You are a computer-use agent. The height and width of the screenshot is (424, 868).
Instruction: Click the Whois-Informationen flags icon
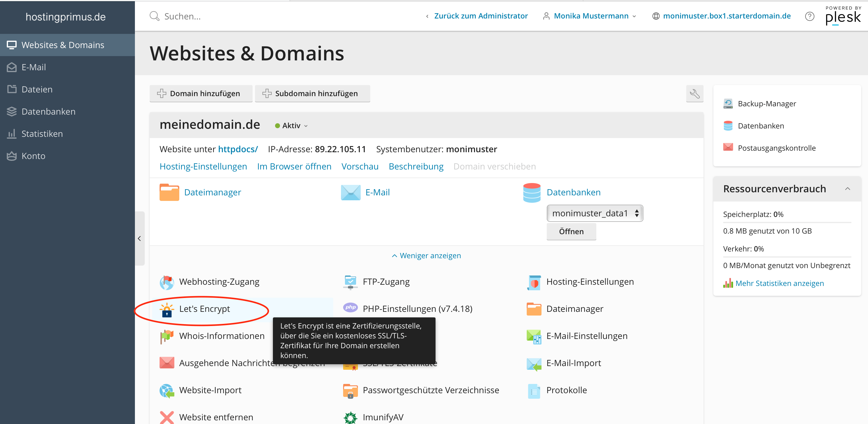click(167, 336)
